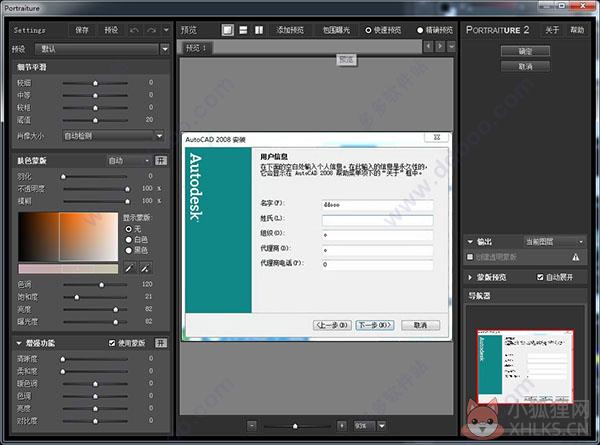This screenshot has width=600, height=445.
Task: Click the bottom zoom slider
Action: 297,426
